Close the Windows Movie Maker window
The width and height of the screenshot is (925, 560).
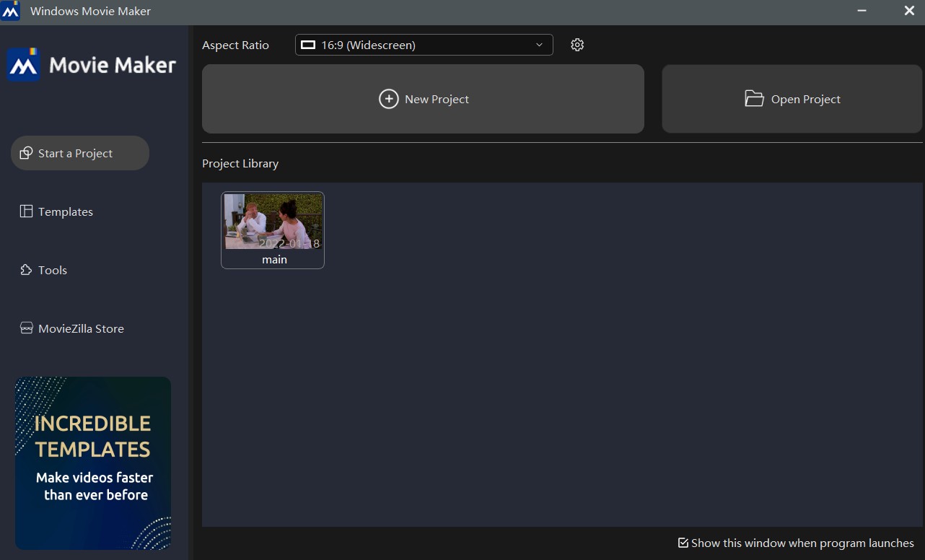click(909, 11)
